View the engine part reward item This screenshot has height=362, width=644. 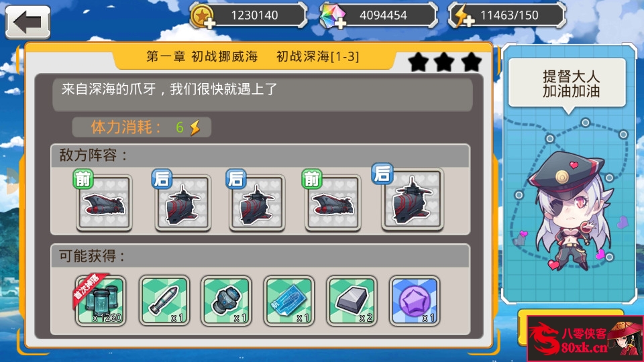tap(226, 301)
